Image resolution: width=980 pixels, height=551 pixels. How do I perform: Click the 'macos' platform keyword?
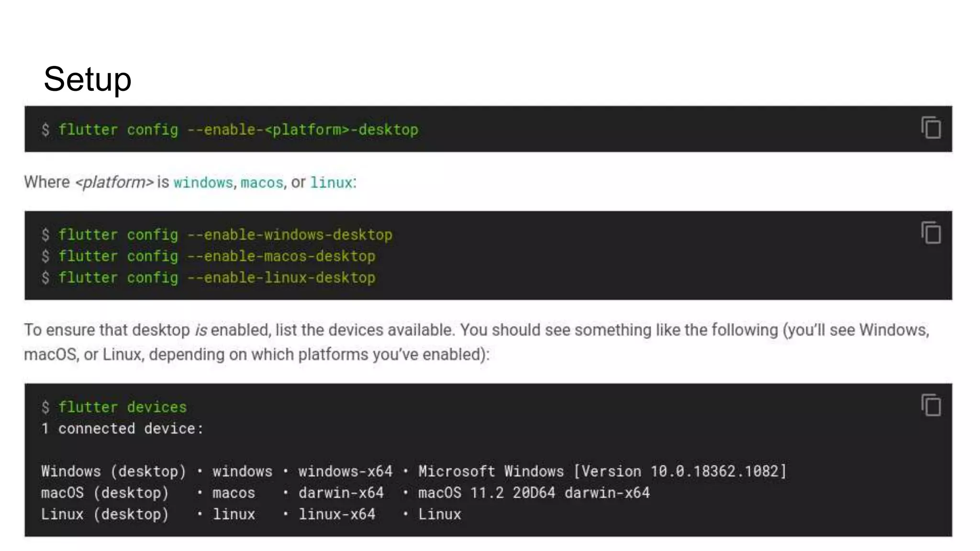tap(262, 183)
